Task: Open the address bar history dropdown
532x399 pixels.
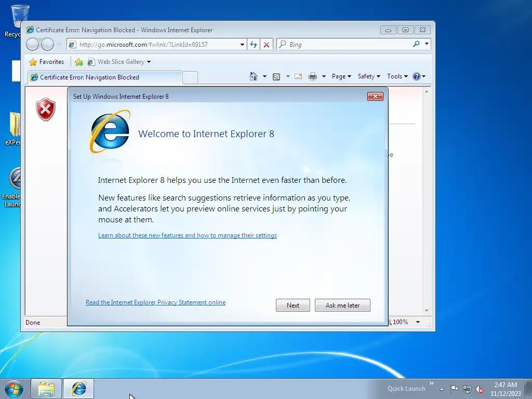Action: click(242, 45)
